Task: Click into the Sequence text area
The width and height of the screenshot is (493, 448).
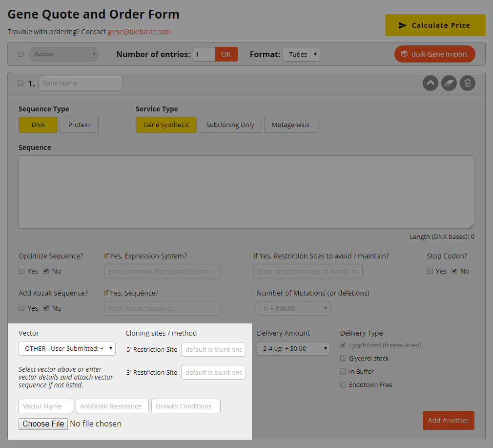Action: pyautogui.click(x=246, y=192)
